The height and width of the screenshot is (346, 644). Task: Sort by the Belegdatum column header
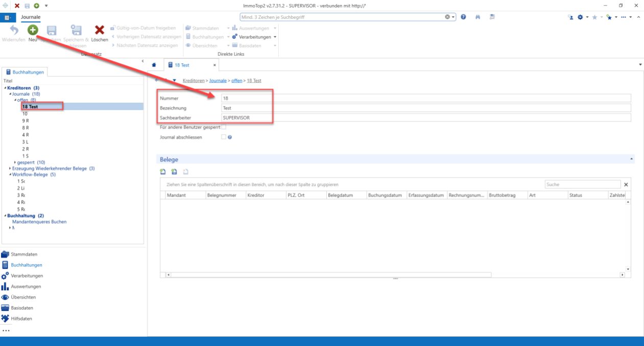tap(347, 195)
